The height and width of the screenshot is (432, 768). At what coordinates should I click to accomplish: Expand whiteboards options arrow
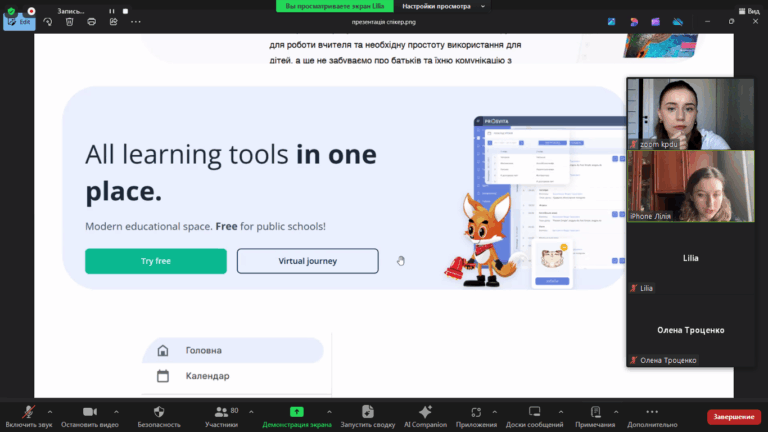(x=561, y=412)
